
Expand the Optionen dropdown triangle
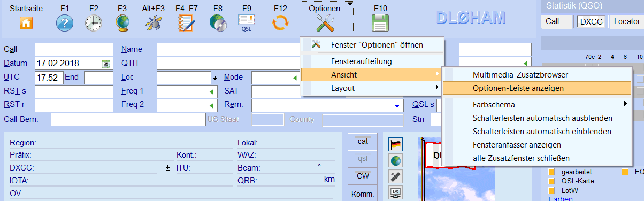[x=350, y=4]
